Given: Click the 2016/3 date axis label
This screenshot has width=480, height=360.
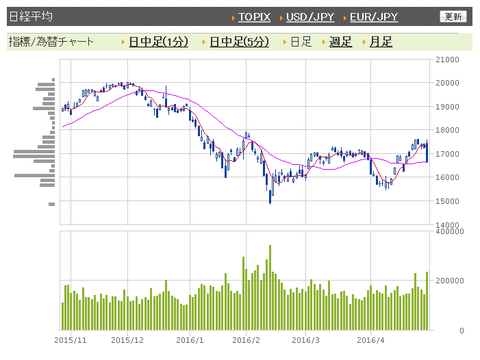Looking at the screenshot, I should click(305, 340).
